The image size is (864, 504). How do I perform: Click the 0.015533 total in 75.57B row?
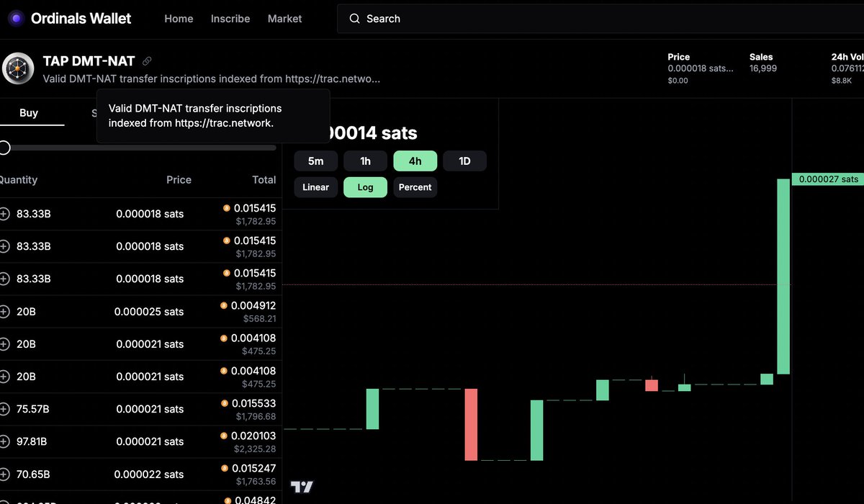point(253,403)
